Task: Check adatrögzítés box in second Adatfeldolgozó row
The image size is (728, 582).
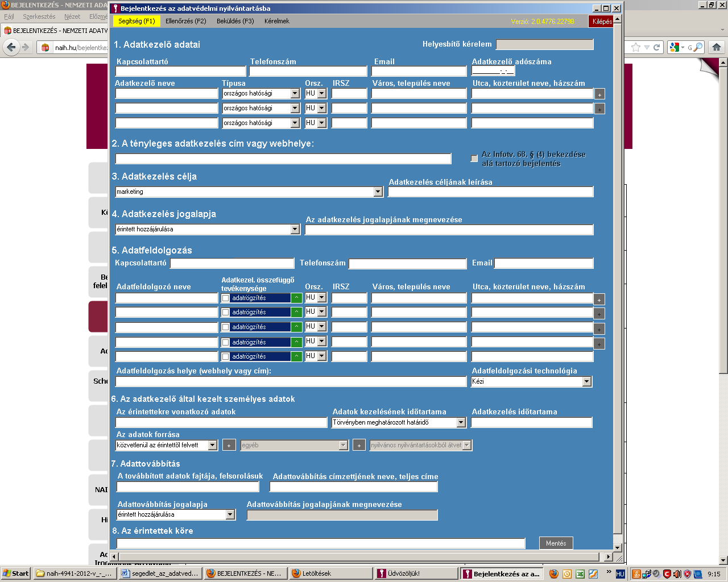Action: 226,313
